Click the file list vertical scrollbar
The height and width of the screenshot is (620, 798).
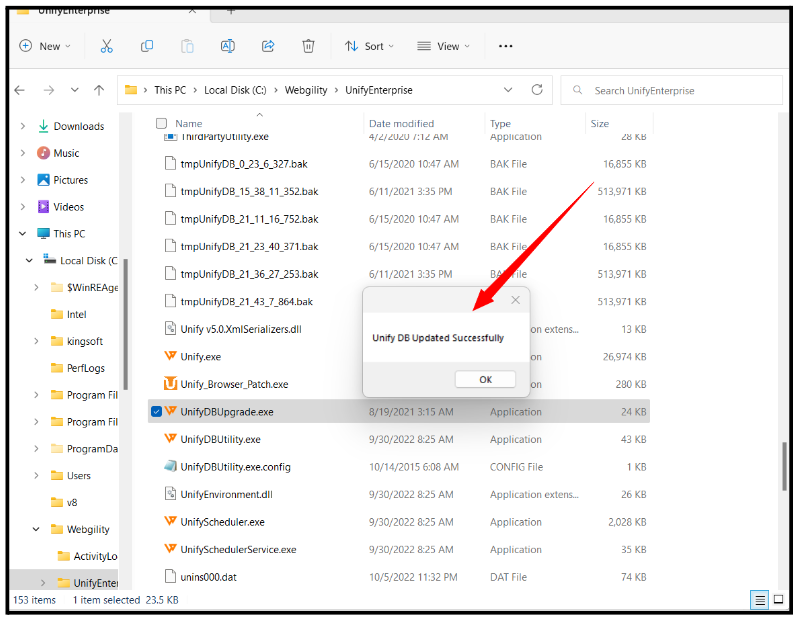point(785,466)
